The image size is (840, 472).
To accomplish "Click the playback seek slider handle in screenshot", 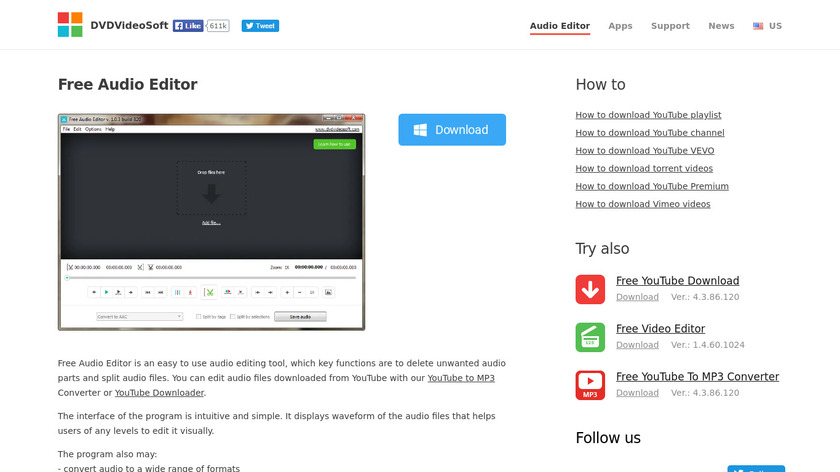I will (67, 278).
